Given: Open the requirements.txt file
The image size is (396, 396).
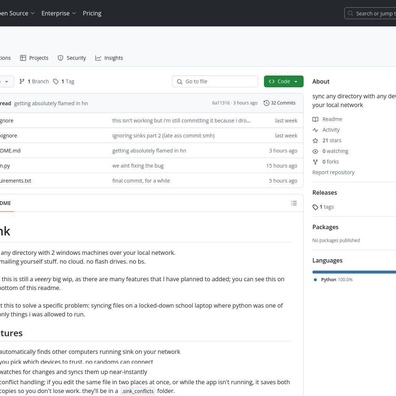Looking at the screenshot, I should [x=15, y=181].
